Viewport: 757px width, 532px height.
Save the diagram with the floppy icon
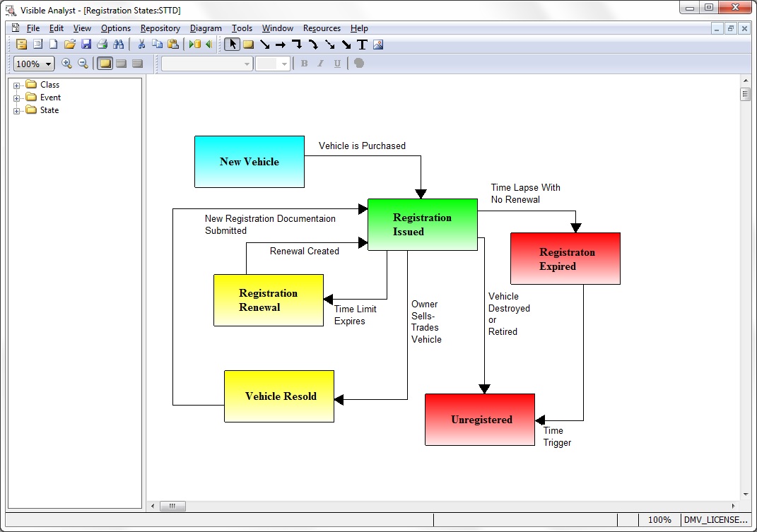(x=86, y=45)
